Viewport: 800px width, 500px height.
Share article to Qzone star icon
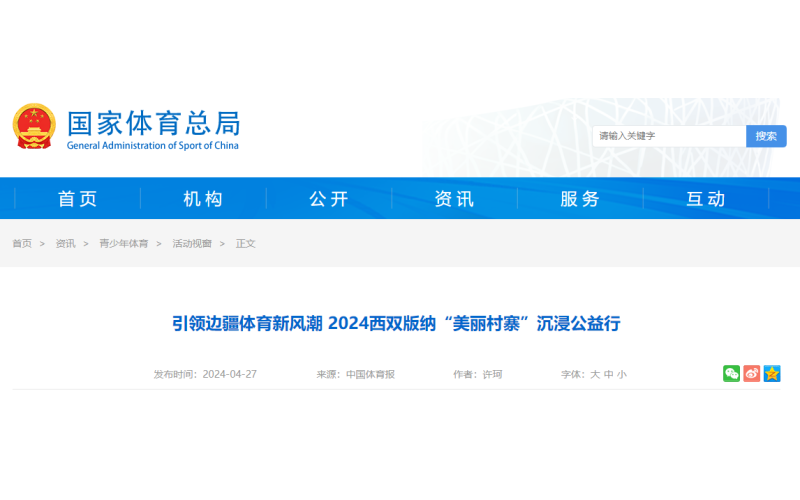point(772,373)
